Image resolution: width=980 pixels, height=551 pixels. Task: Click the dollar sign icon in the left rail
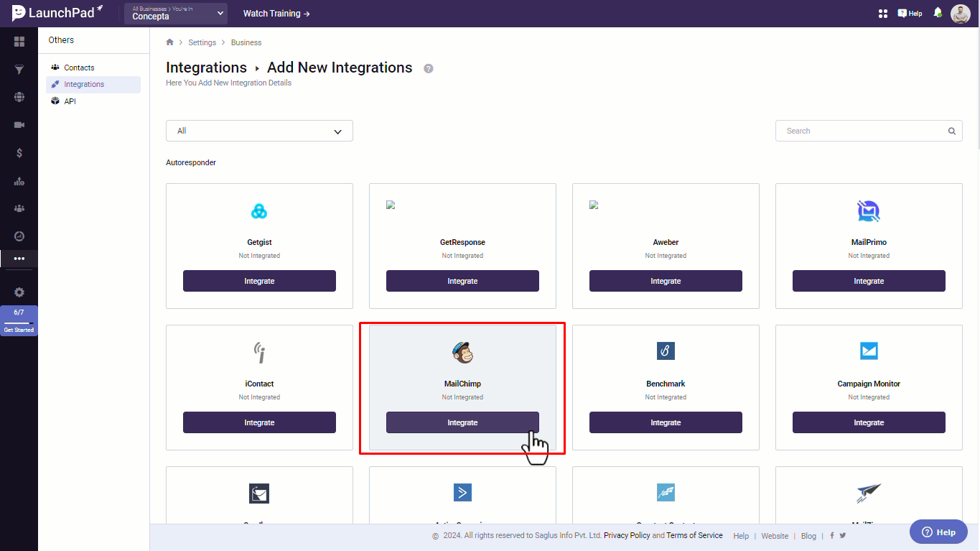pos(19,153)
